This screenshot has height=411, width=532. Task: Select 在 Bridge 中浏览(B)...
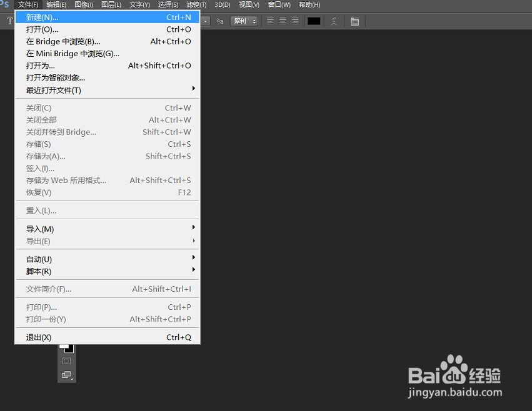[106, 41]
